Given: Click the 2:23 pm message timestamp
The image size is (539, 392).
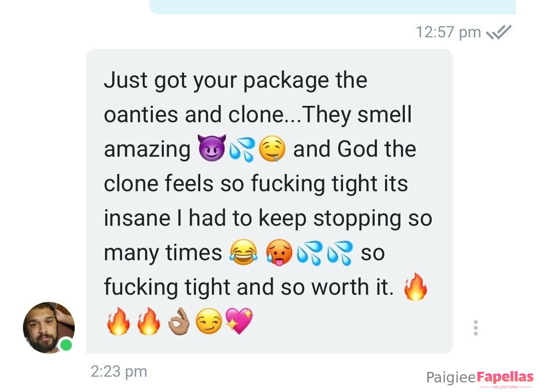Looking at the screenshot, I should click(x=119, y=371).
